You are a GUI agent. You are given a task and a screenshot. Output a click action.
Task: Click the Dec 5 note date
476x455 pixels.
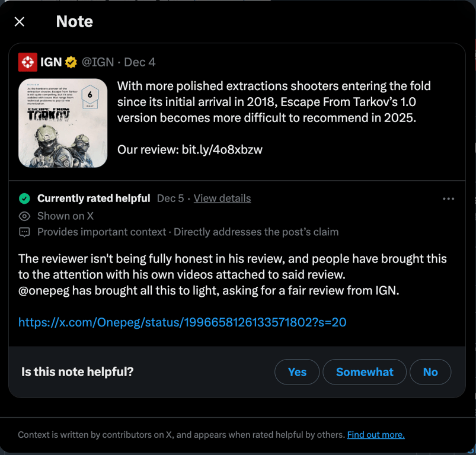point(170,198)
